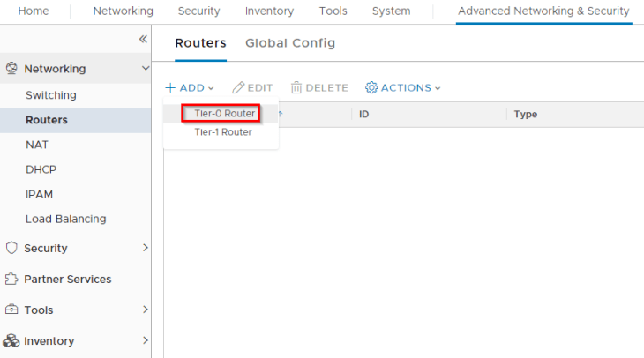Toggle the Add dropdown menu
Image resolution: width=644 pixels, height=358 pixels.
(x=189, y=88)
